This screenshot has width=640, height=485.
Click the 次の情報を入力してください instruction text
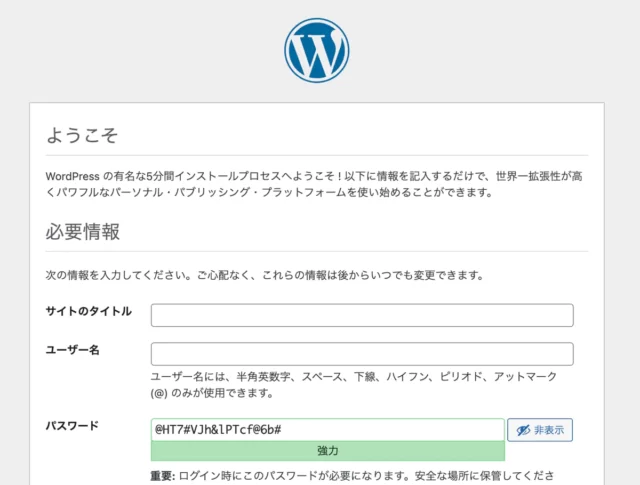(264, 275)
